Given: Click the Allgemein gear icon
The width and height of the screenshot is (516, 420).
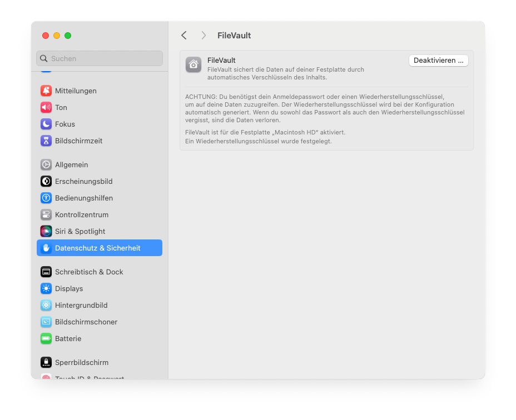Looking at the screenshot, I should (46, 164).
